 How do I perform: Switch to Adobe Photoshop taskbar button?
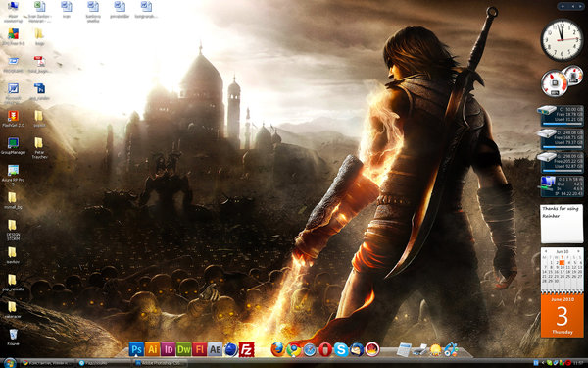(160, 363)
